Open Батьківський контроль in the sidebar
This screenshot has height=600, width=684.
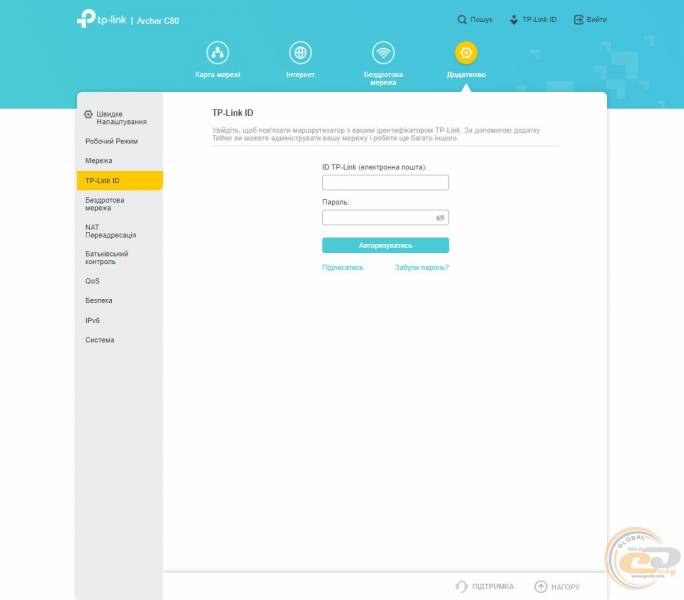point(106,258)
